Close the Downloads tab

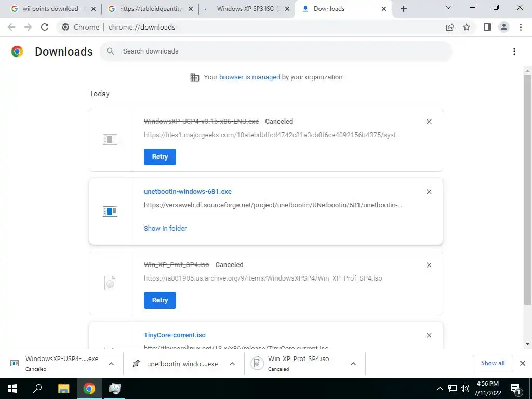384,9
